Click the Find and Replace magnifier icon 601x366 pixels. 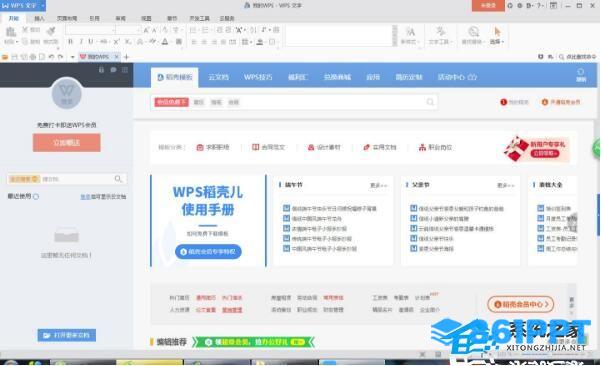click(474, 31)
